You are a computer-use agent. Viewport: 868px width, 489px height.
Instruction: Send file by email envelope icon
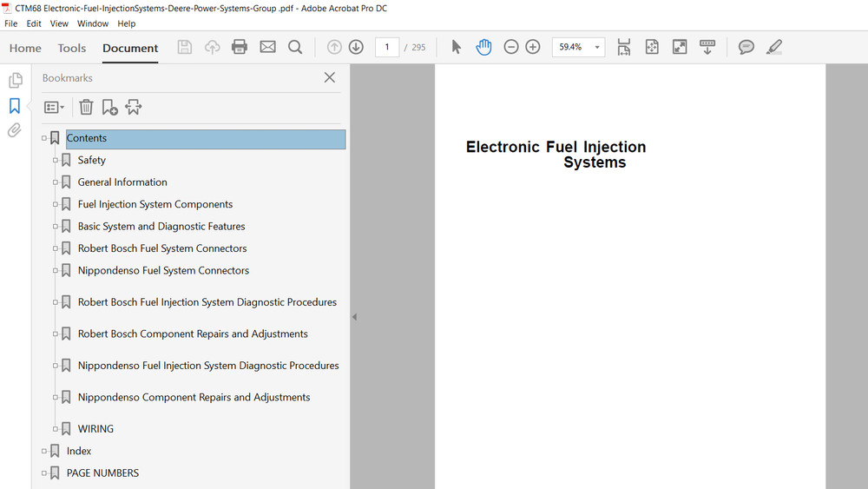tap(267, 47)
